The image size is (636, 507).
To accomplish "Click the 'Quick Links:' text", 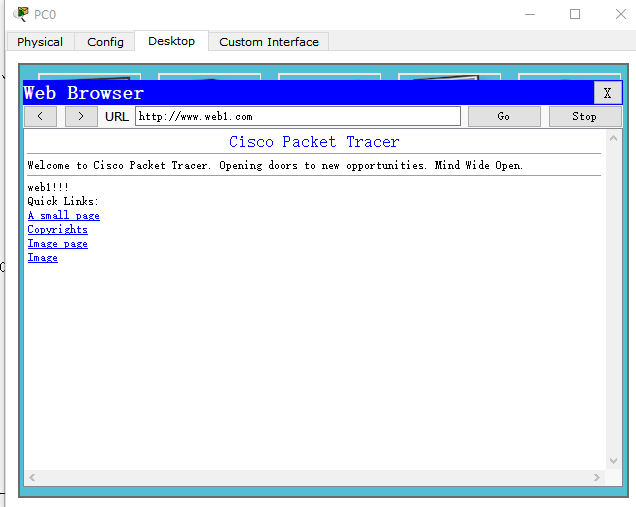I will 63,201.
